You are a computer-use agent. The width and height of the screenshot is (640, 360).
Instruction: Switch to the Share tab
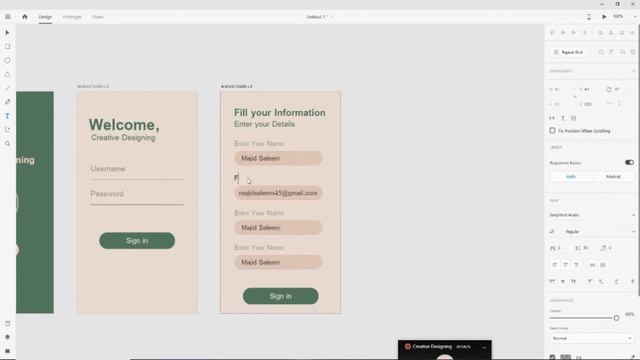pos(98,17)
